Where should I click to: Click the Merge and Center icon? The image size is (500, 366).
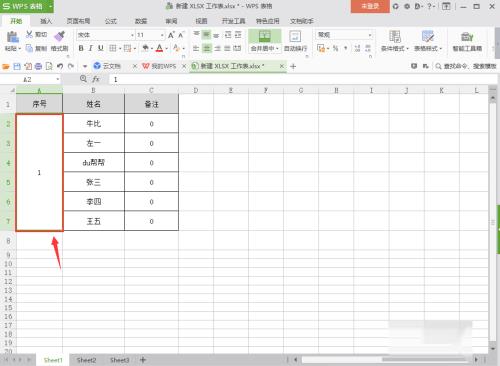265,36
